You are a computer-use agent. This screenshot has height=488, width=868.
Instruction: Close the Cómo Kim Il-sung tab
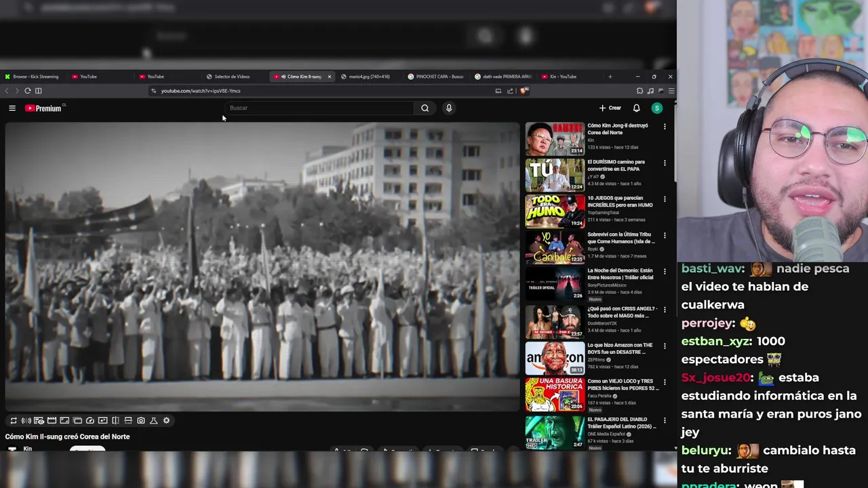[330, 77]
